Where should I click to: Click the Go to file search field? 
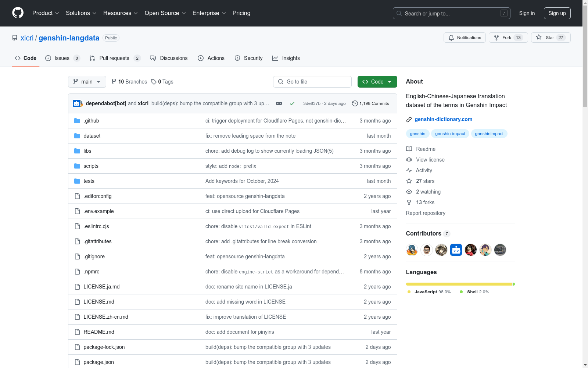312,82
